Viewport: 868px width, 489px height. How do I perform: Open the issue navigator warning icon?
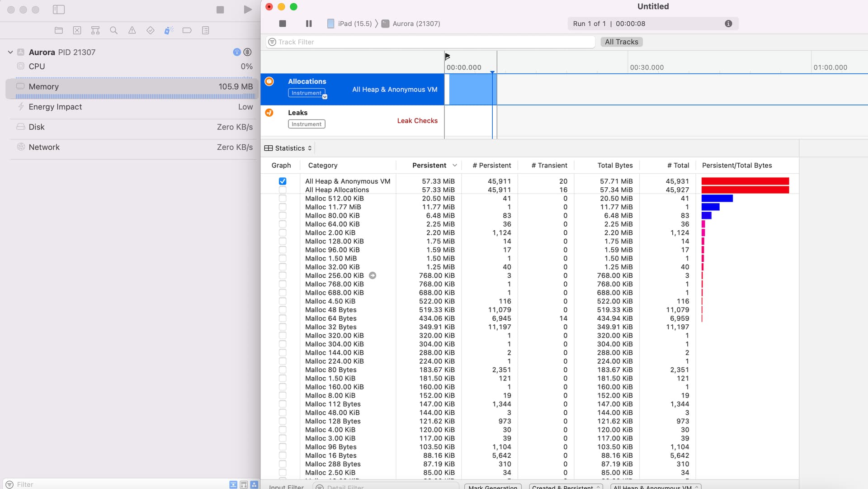coord(132,30)
